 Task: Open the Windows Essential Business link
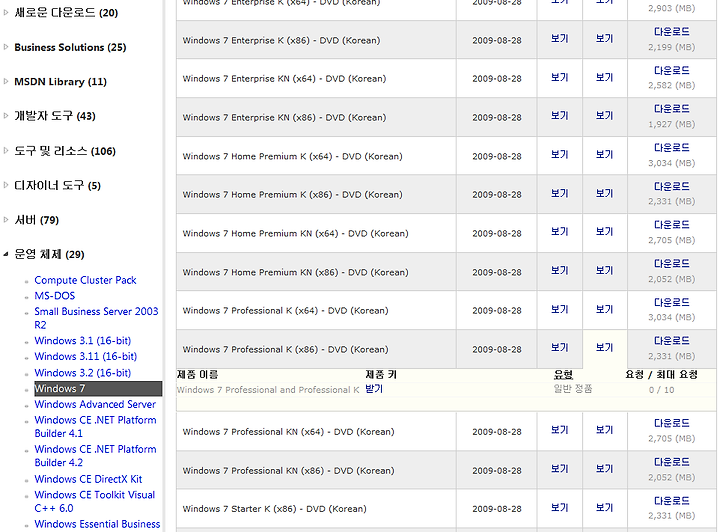coord(97,524)
